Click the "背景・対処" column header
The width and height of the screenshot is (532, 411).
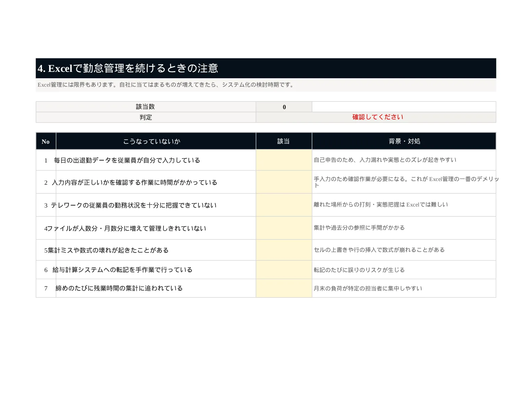coord(404,141)
